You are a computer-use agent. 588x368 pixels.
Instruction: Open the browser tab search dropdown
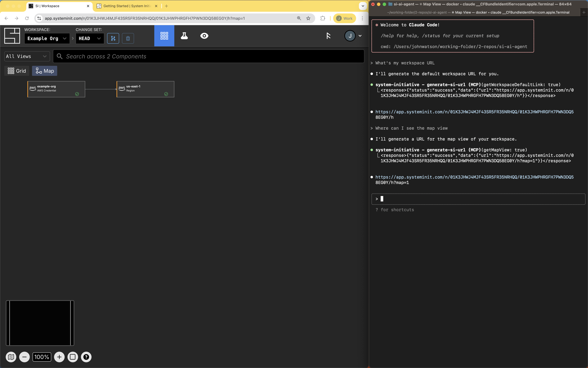click(363, 6)
